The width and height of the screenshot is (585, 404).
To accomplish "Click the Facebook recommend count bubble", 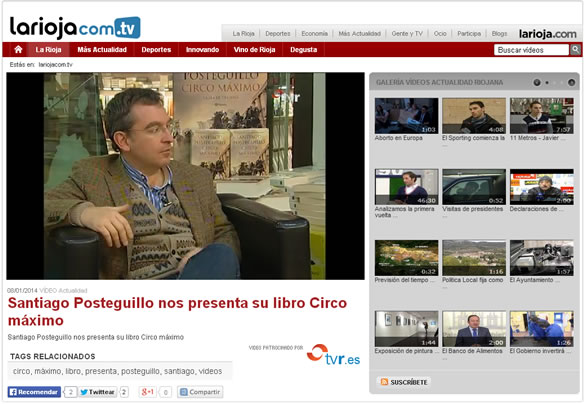I will (x=71, y=392).
